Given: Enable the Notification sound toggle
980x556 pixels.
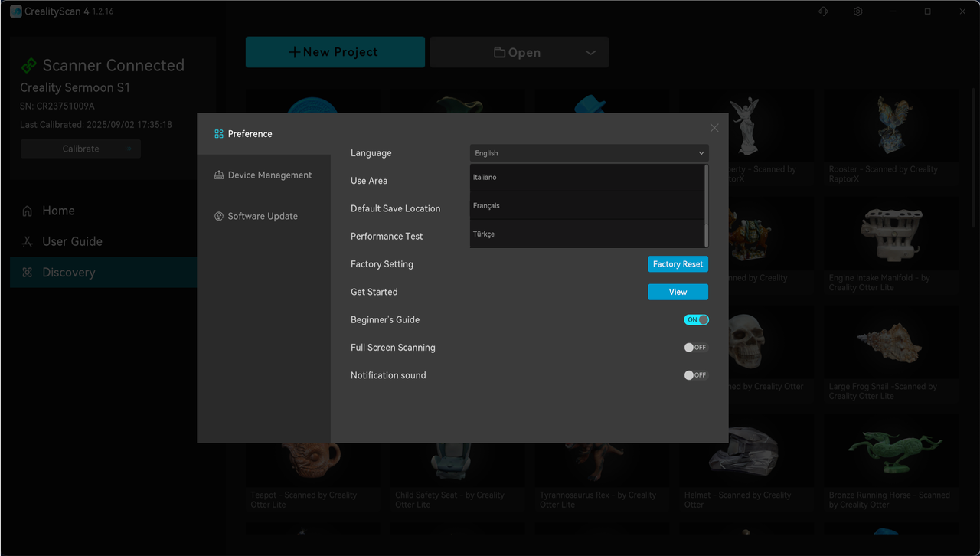Looking at the screenshot, I should [696, 375].
